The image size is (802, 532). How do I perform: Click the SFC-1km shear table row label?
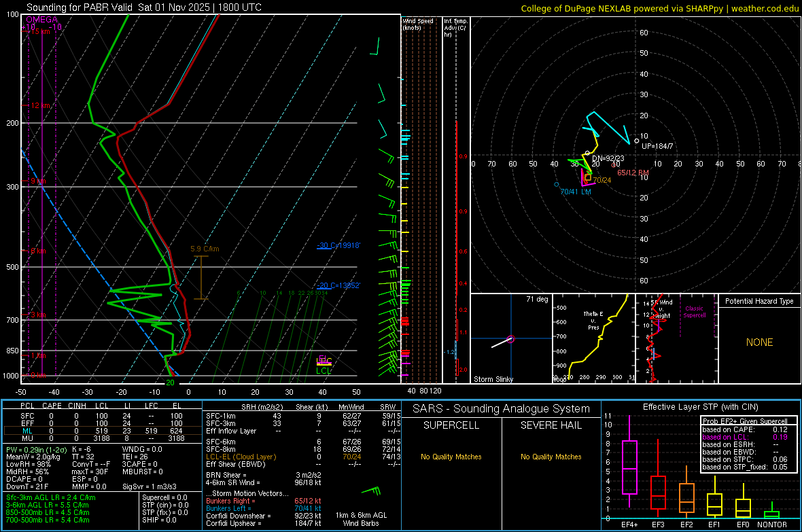point(220,416)
